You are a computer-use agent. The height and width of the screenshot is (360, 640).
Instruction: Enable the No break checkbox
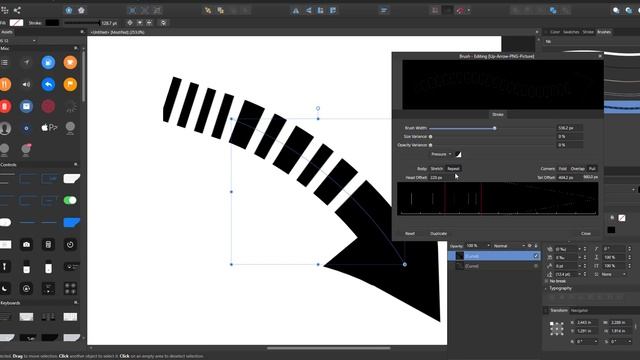tap(547, 281)
